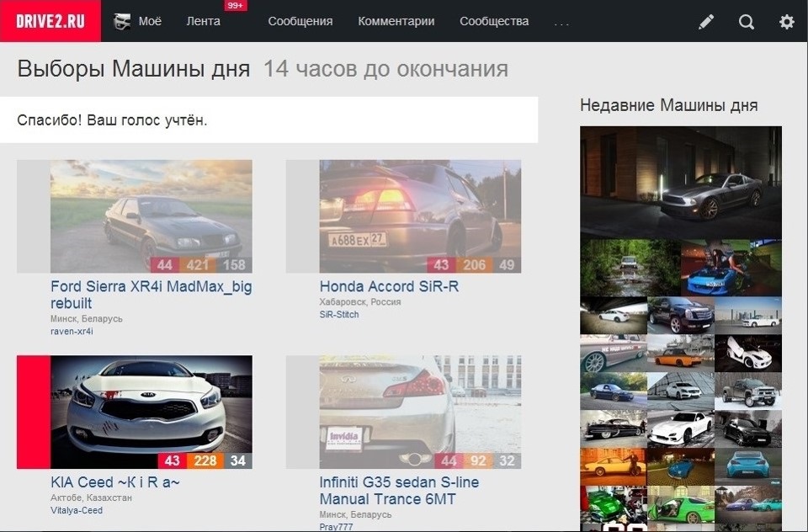808x532 pixels.
Task: Click the grey vote bar beside Honda Accord
Action: pyautogui.click(x=302, y=216)
